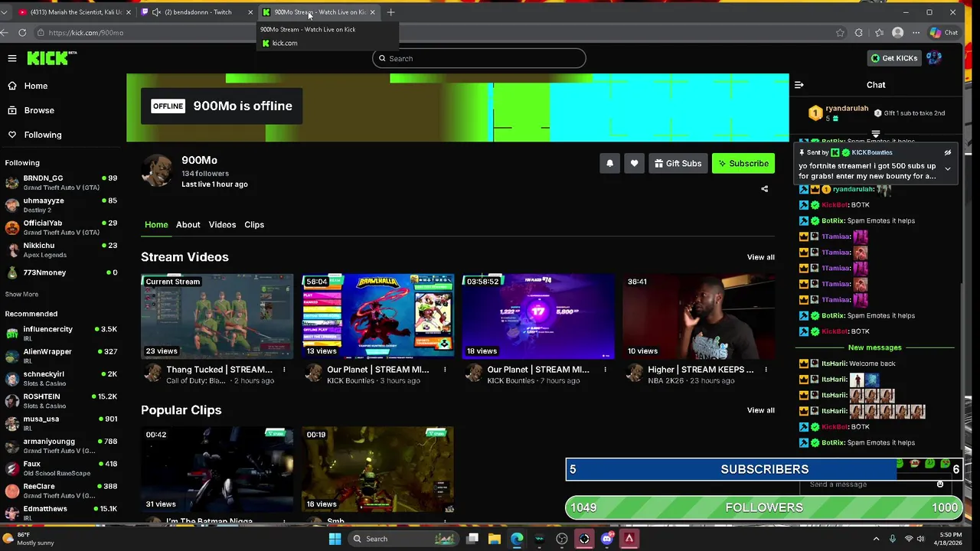Open the tab search dropdown arrow
Image resolution: width=980 pixels, height=551 pixels.
pyautogui.click(x=4, y=12)
